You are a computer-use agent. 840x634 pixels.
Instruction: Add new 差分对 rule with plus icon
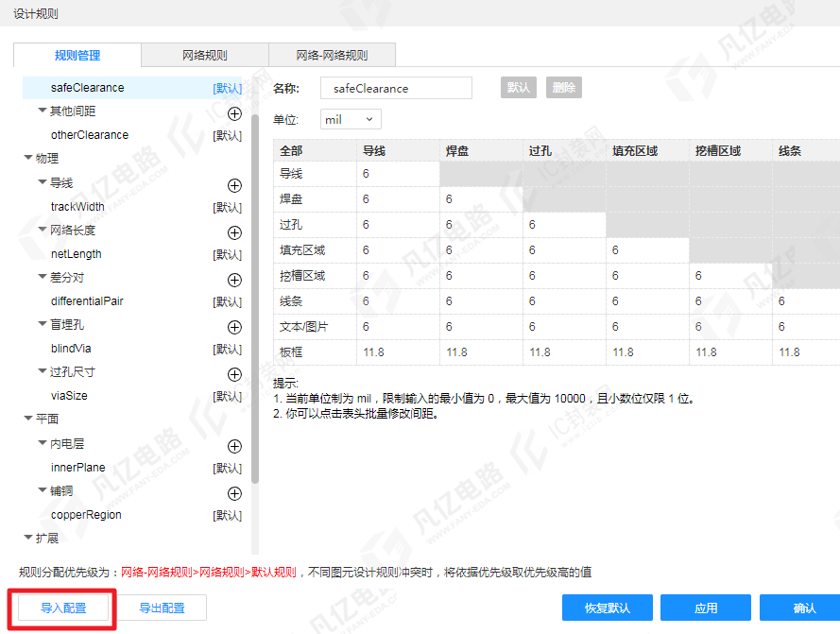pos(234,280)
